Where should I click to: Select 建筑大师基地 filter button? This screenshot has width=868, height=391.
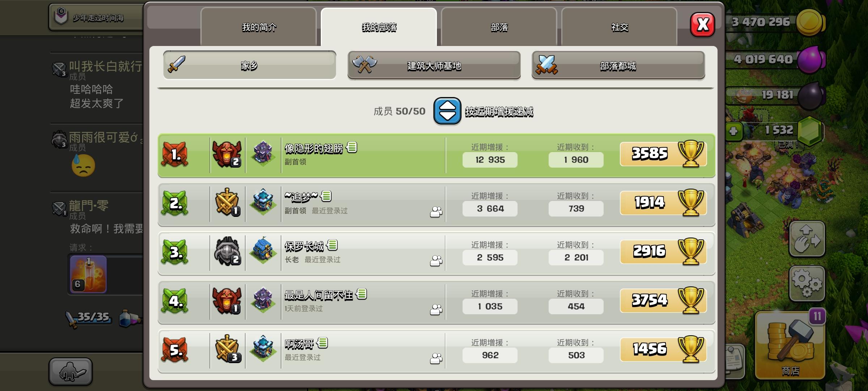[434, 65]
